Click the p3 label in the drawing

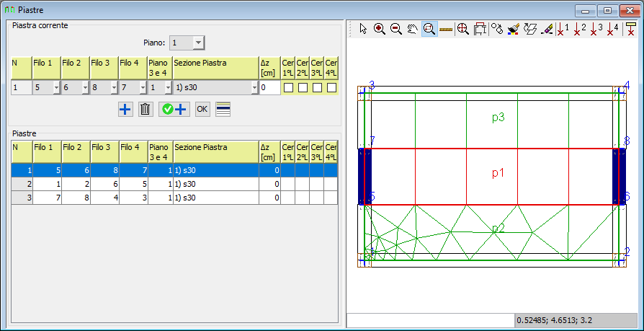498,118
